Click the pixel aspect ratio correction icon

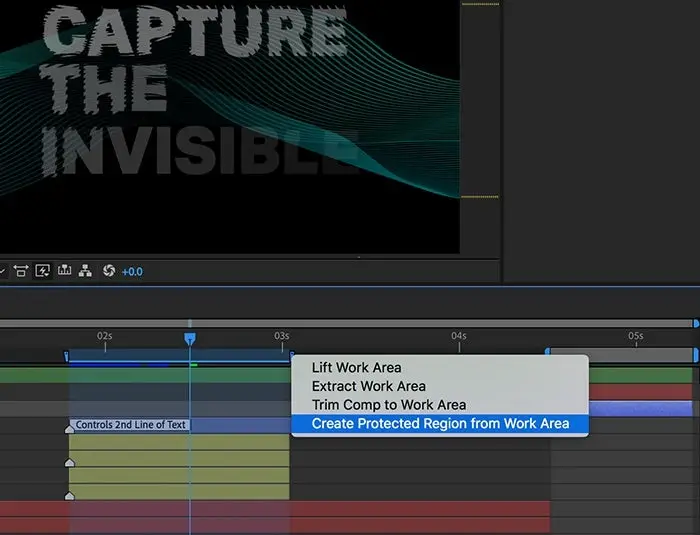click(x=21, y=271)
